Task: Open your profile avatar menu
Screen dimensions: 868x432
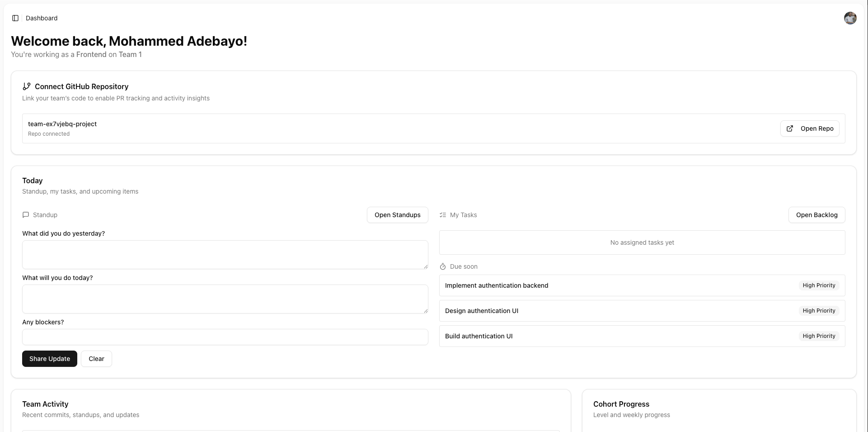Action: click(850, 18)
